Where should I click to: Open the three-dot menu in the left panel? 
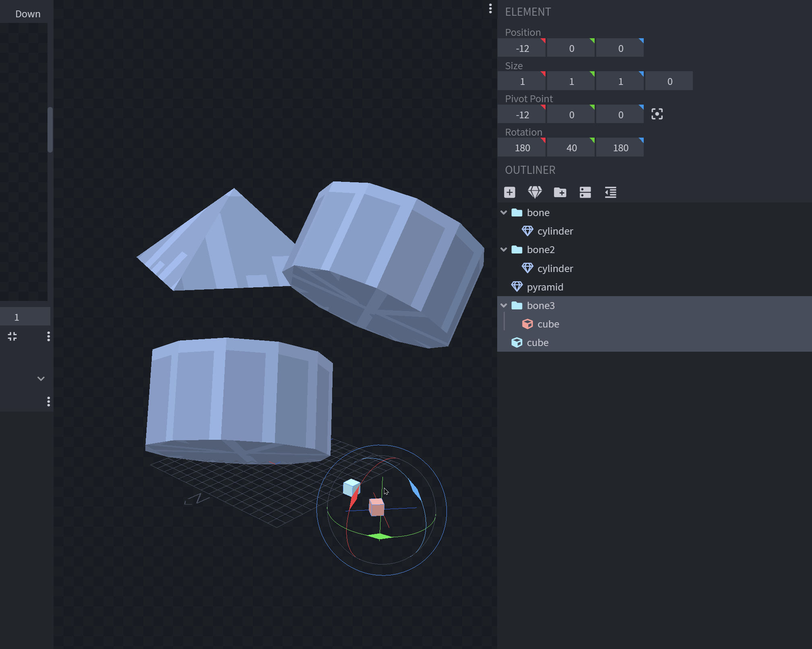[x=48, y=336]
